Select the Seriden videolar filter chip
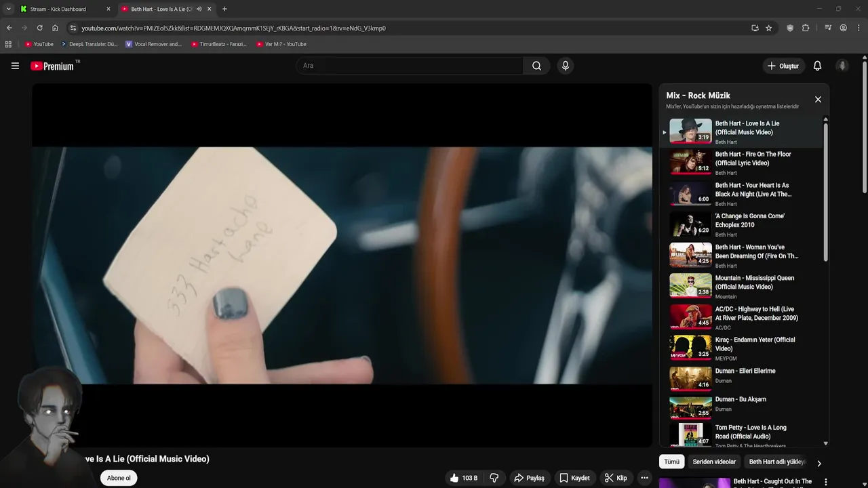868x488 pixels. click(x=714, y=462)
